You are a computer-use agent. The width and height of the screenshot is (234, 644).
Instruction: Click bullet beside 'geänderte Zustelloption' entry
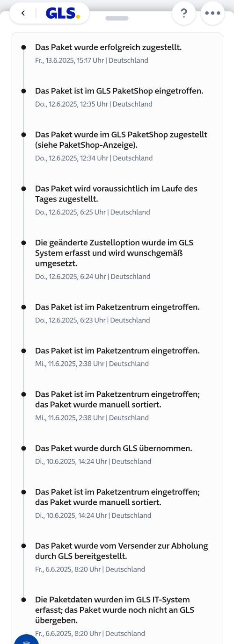click(23, 243)
